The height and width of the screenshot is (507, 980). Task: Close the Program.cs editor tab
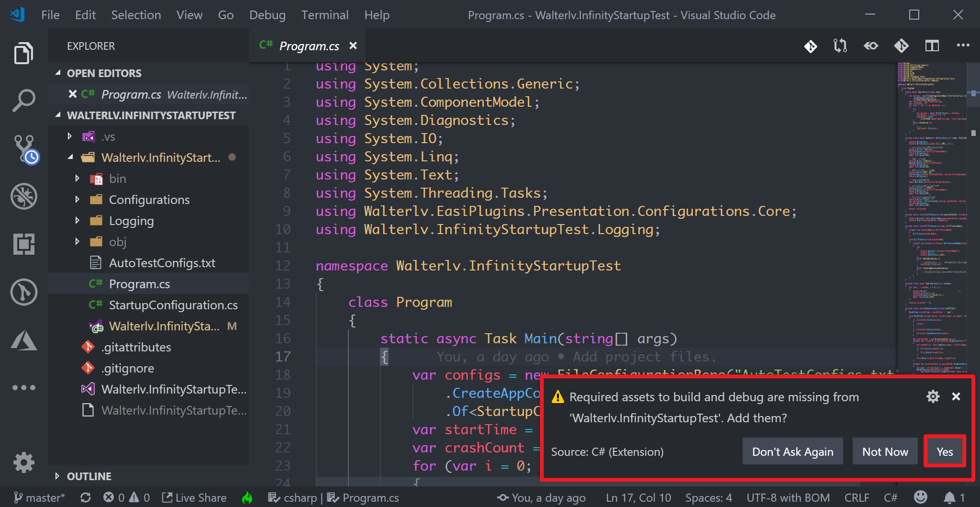click(x=353, y=45)
